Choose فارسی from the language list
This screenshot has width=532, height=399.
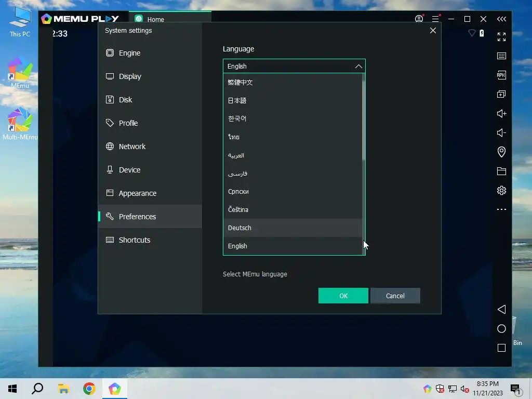pyautogui.click(x=292, y=174)
